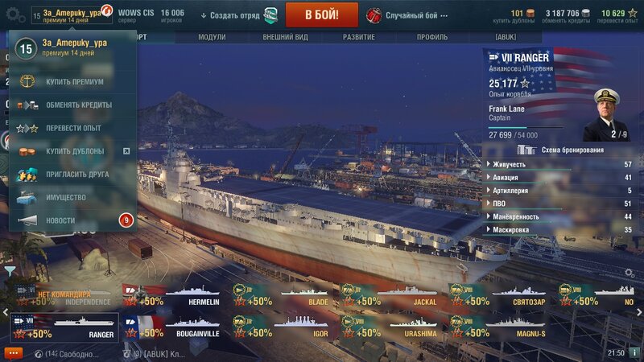
Task: Click the В БОЙ! battle button
Action: pos(321,15)
